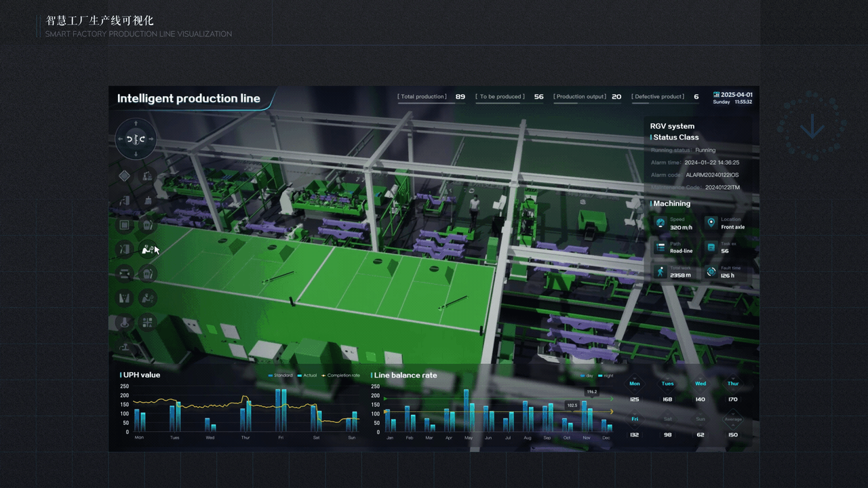
Task: Click the UPH value chart title
Action: 142,375
